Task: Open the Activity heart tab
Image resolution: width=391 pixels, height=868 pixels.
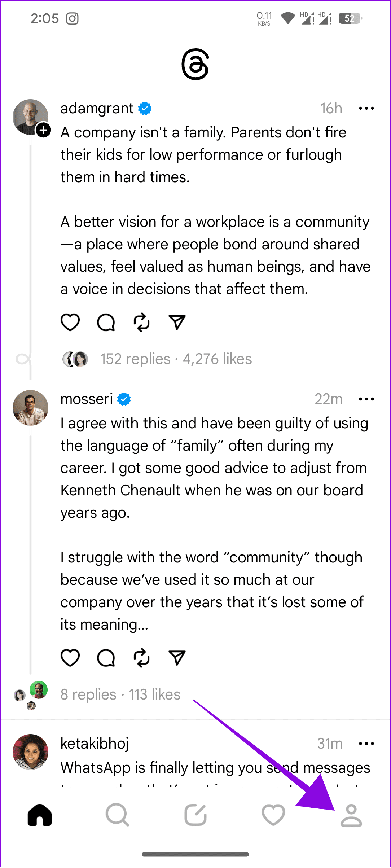Action: [273, 815]
